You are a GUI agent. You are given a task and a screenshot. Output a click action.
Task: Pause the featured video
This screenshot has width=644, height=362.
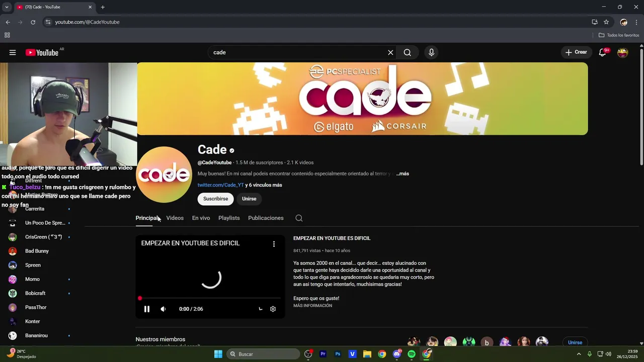147,309
